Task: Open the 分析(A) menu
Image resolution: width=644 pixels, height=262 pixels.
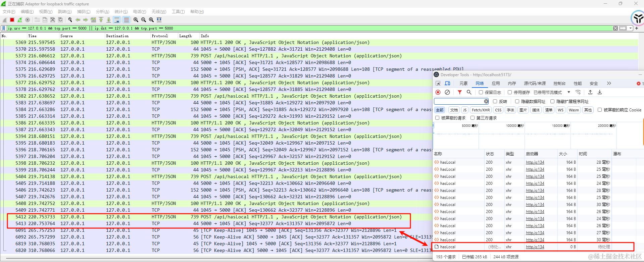Action: 102,12
